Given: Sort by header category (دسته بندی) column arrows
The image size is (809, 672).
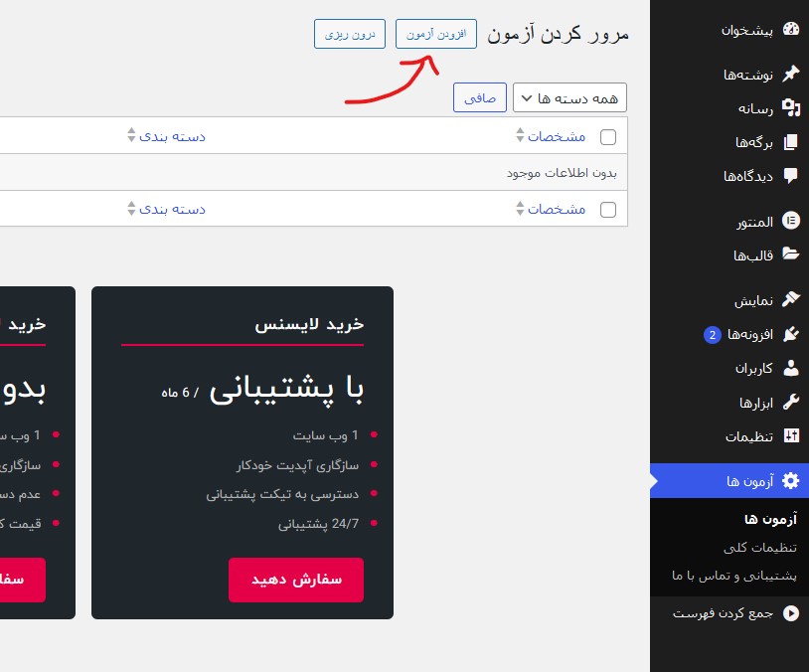Looking at the screenshot, I should coord(130,136).
